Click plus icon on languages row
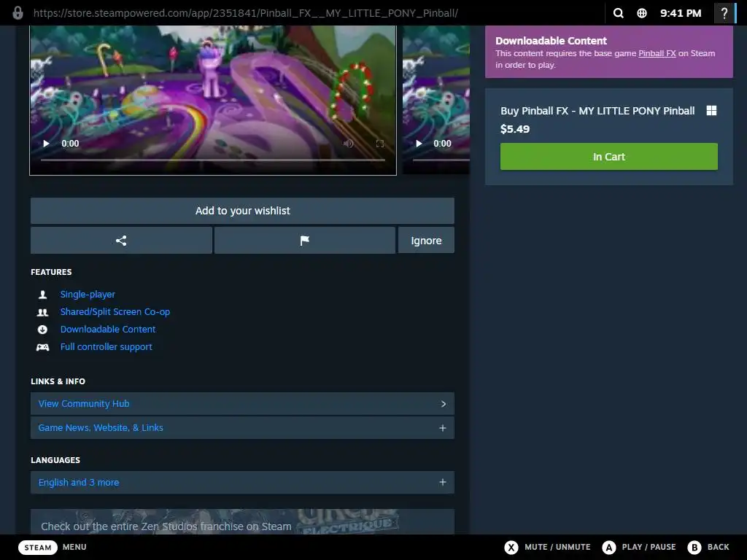The width and height of the screenshot is (747, 560). pos(443,483)
